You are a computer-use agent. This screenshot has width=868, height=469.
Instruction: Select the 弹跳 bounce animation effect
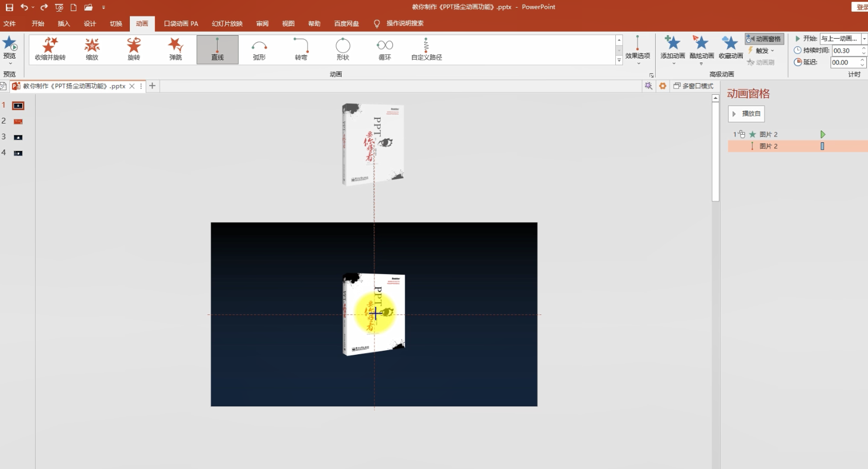(x=175, y=49)
